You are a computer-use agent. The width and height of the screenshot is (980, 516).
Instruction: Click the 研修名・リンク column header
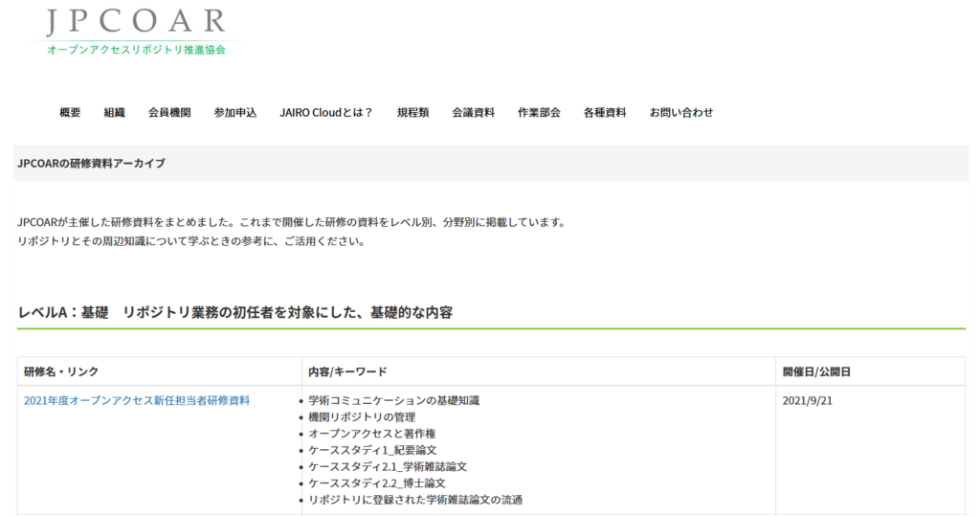61,371
